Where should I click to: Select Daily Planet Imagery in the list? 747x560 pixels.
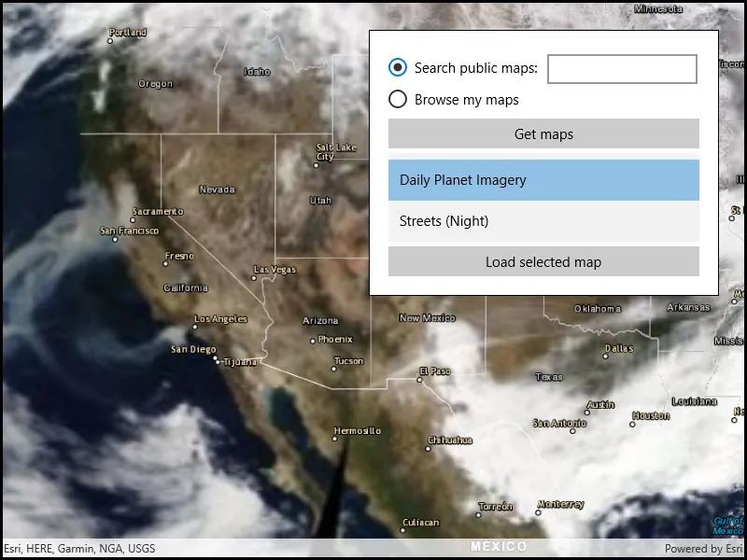click(x=543, y=180)
